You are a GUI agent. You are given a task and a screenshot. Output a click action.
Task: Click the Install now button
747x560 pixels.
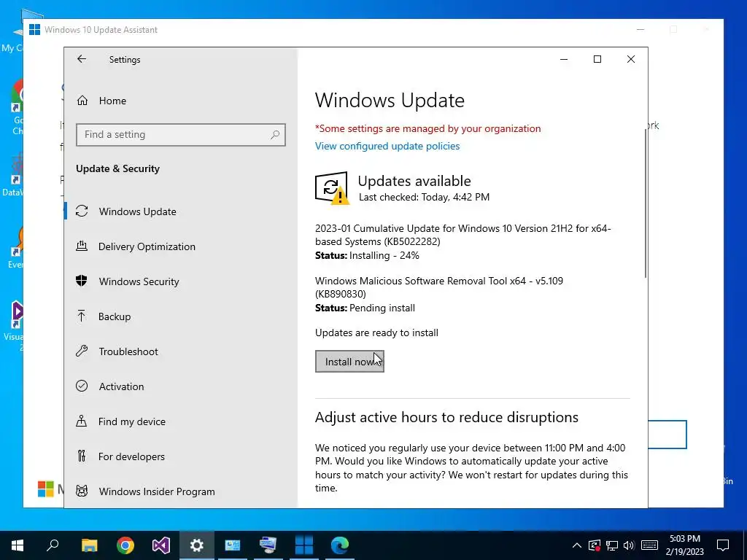click(x=349, y=362)
